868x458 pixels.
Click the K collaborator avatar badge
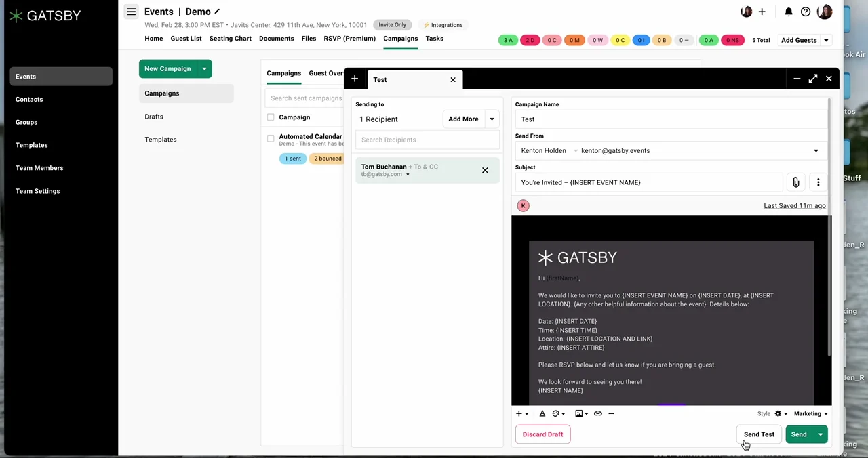[x=523, y=205]
